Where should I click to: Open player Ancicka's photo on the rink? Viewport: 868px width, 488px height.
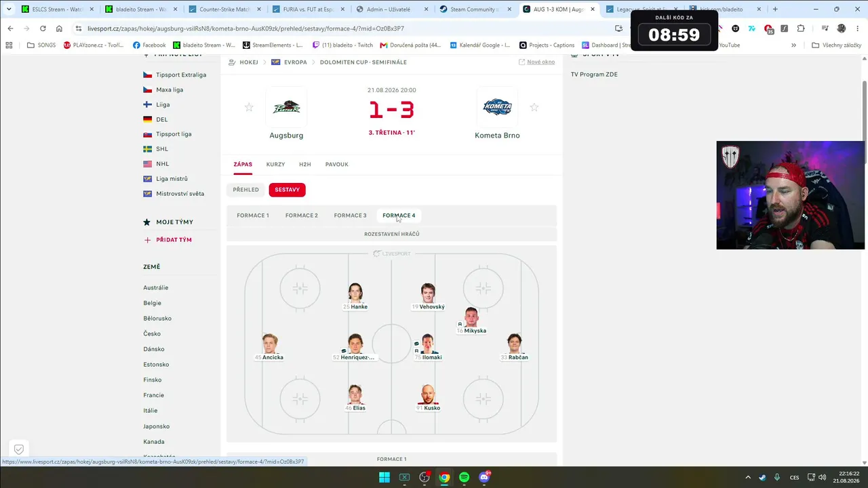pyautogui.click(x=270, y=344)
